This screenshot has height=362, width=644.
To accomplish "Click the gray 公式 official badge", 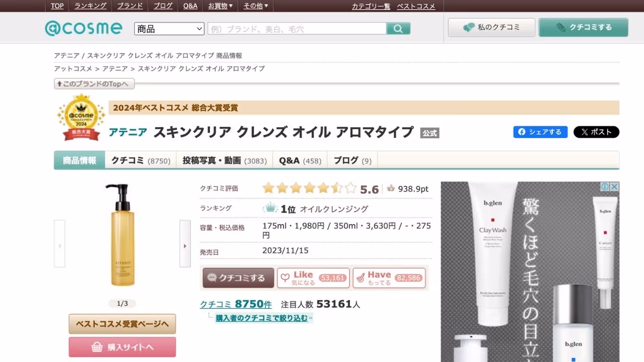I will pos(430,133).
